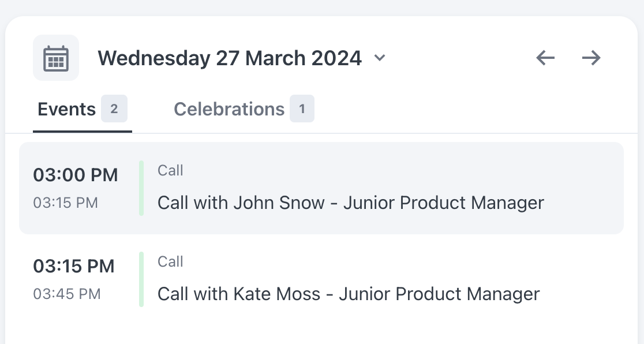Image resolution: width=644 pixels, height=344 pixels.
Task: Click the green bar beside John Snow call
Action: point(141,188)
